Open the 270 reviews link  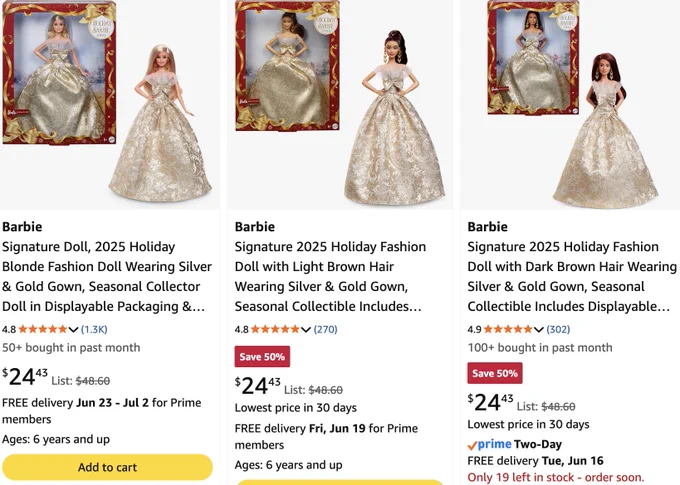[x=325, y=329]
